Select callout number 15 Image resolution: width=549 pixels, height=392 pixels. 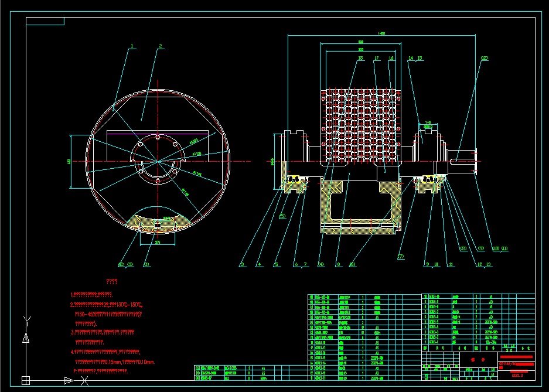click(x=420, y=58)
